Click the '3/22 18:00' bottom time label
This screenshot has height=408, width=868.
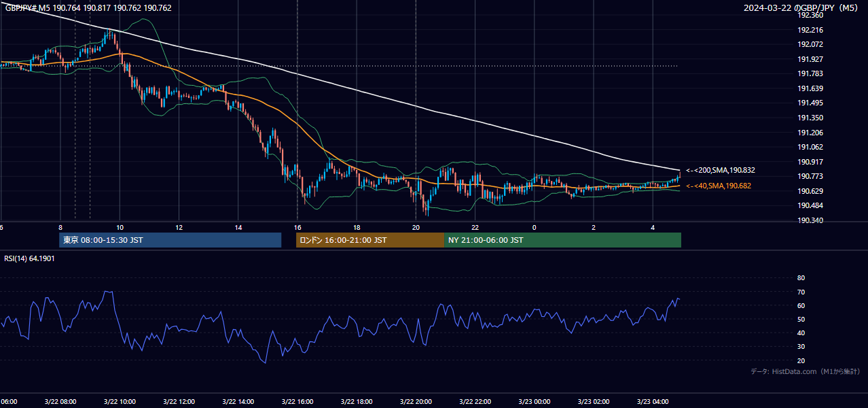[357, 401]
